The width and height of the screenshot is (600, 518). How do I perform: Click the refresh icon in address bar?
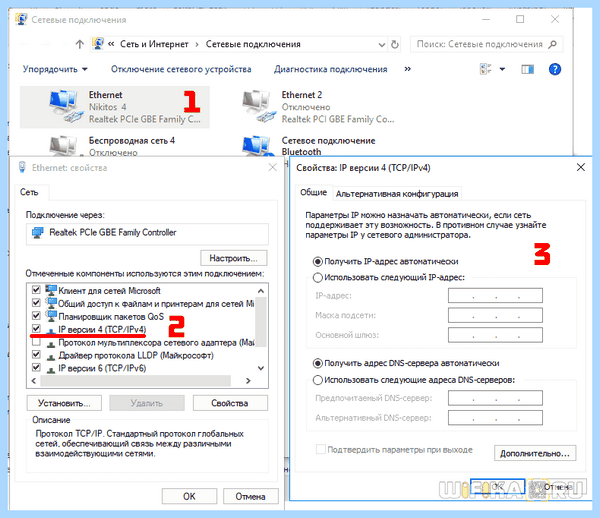tap(395, 44)
